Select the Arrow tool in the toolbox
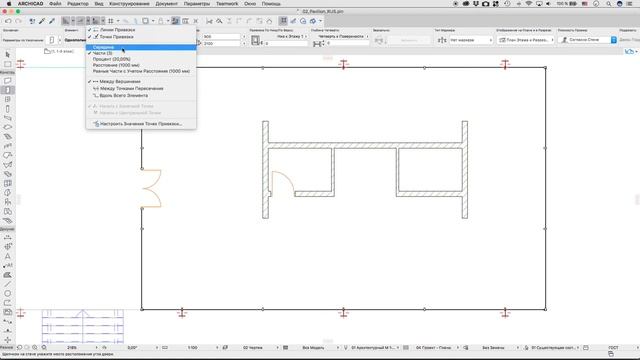Screen dimensions: 640x360 pos(7,54)
